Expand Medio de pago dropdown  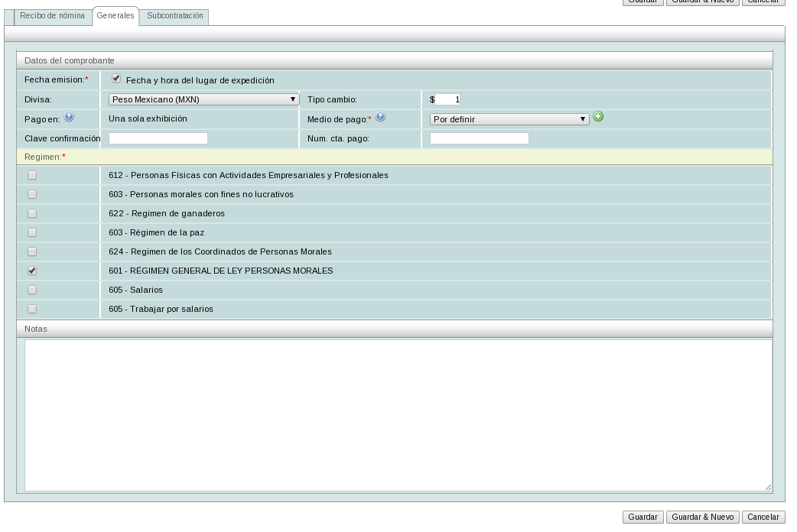tap(509, 119)
